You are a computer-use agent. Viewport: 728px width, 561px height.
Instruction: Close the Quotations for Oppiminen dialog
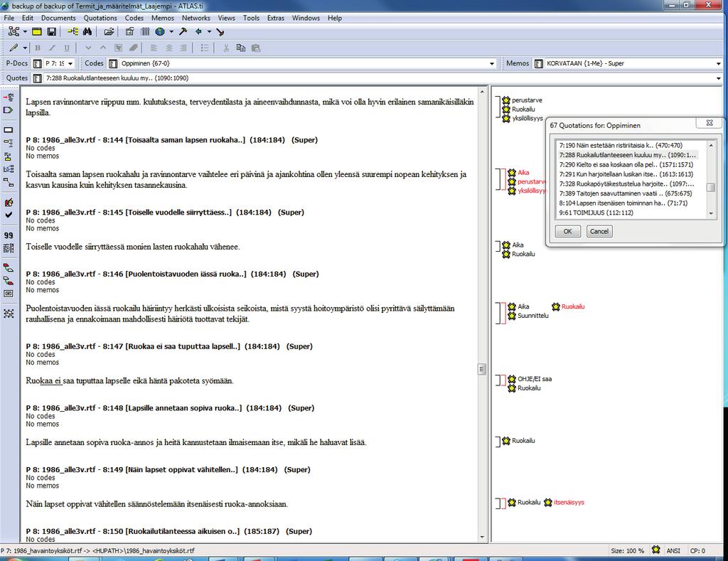coord(710,122)
